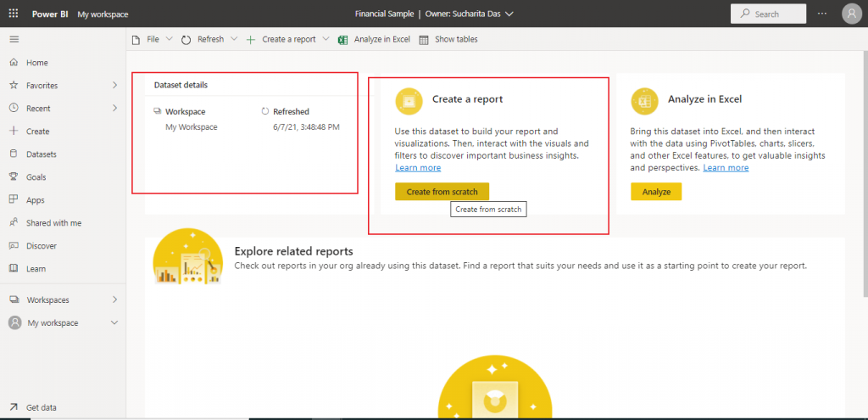Open Goals in the sidebar
Screen dimensions: 868x420
pos(63,177)
